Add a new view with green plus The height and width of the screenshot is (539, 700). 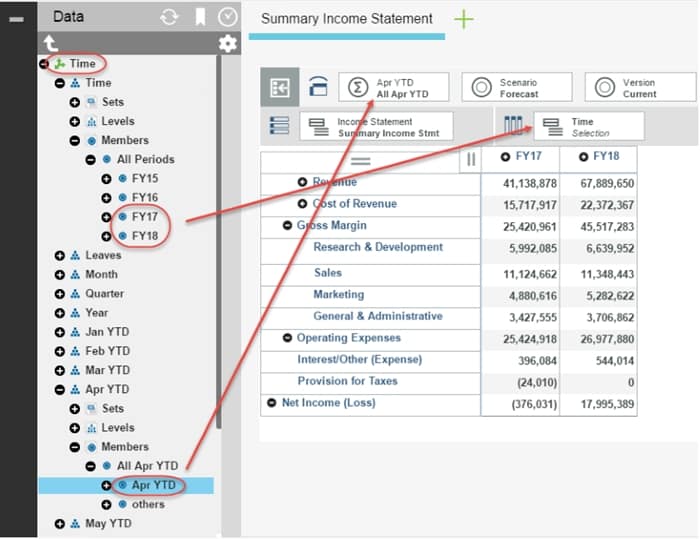[463, 19]
